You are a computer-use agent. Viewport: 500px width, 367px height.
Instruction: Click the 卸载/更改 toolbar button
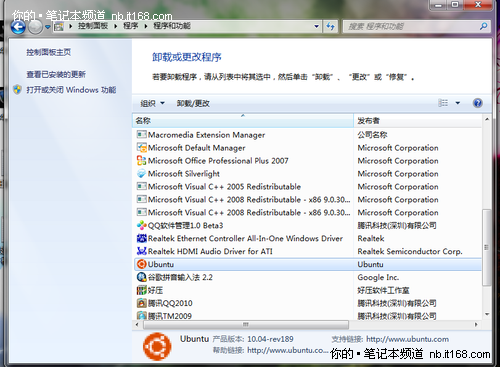pos(193,103)
